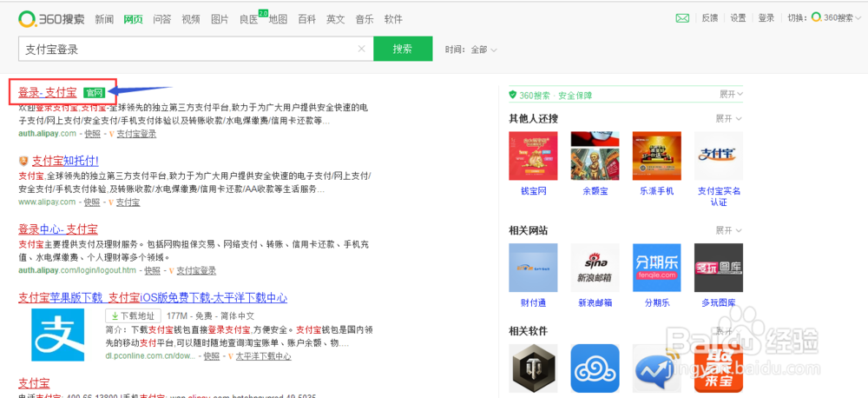868x398 pixels.
Task: Open the 支付宝知托付! result link
Action: click(x=65, y=162)
